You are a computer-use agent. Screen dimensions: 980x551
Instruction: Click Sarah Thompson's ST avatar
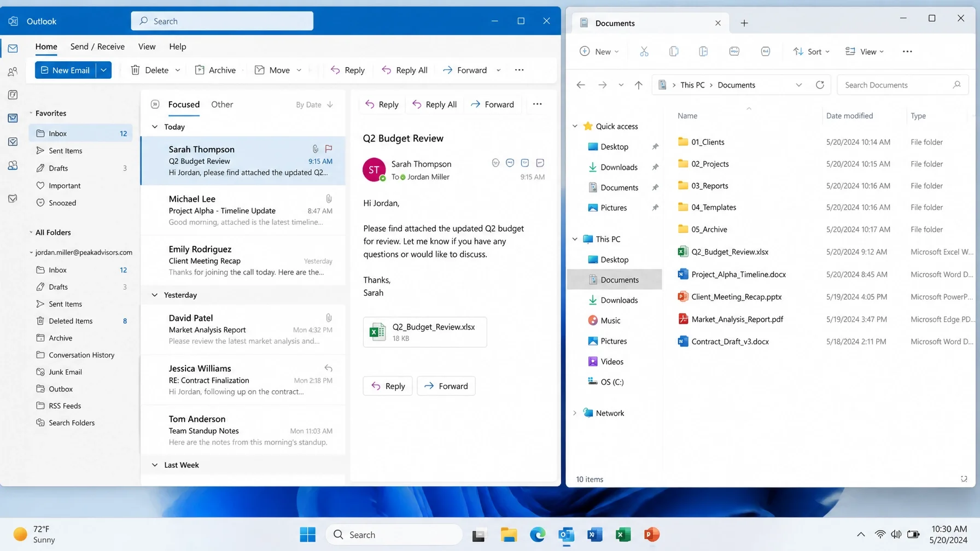374,170
